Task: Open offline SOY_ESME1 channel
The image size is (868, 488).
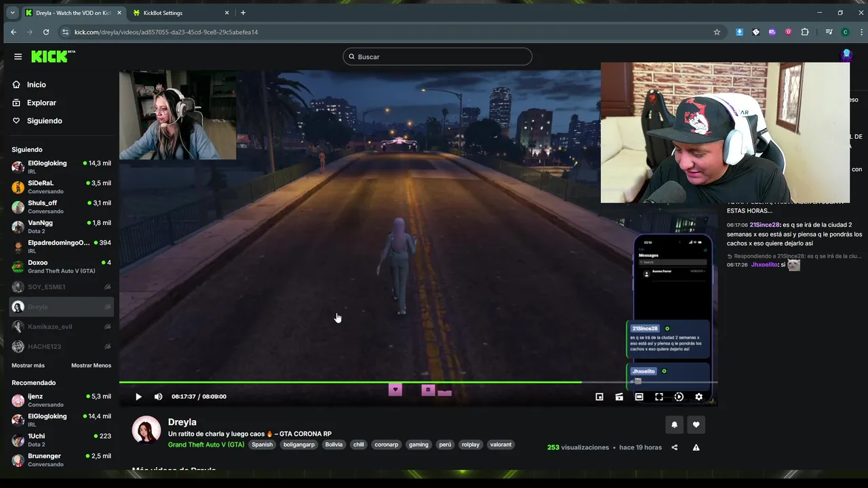Action: [61, 287]
